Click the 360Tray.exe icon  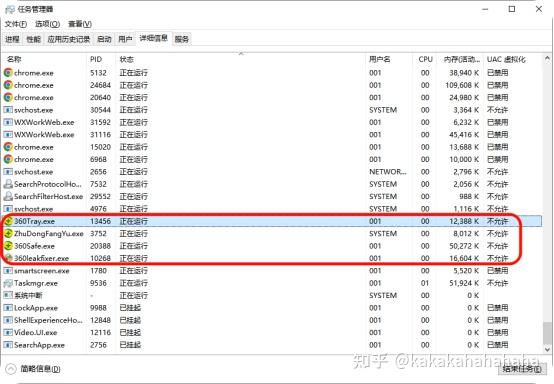(8, 221)
